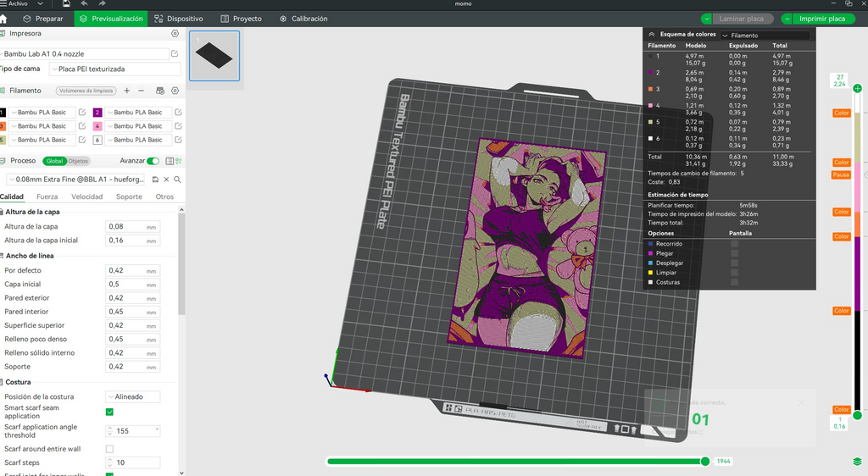
Task: Open the Otros settings tab
Action: [164, 196]
